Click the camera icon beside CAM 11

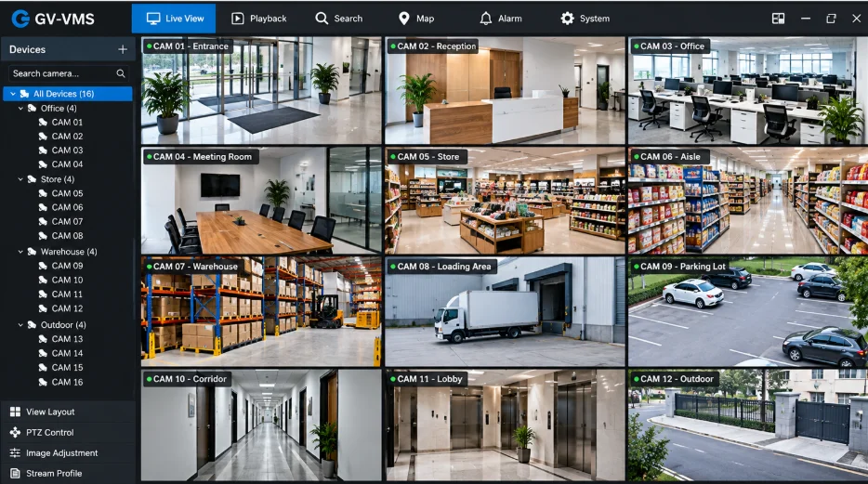click(43, 294)
